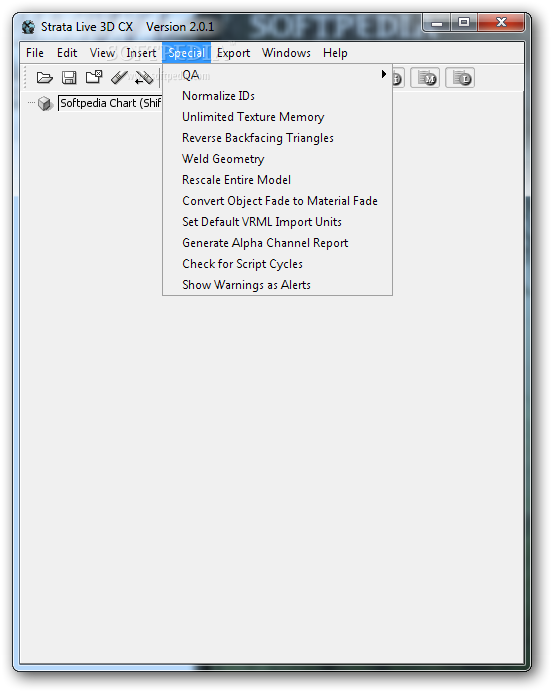Select Show Warnings as Alerts
Screen dimensions: 552x692
pos(278,285)
